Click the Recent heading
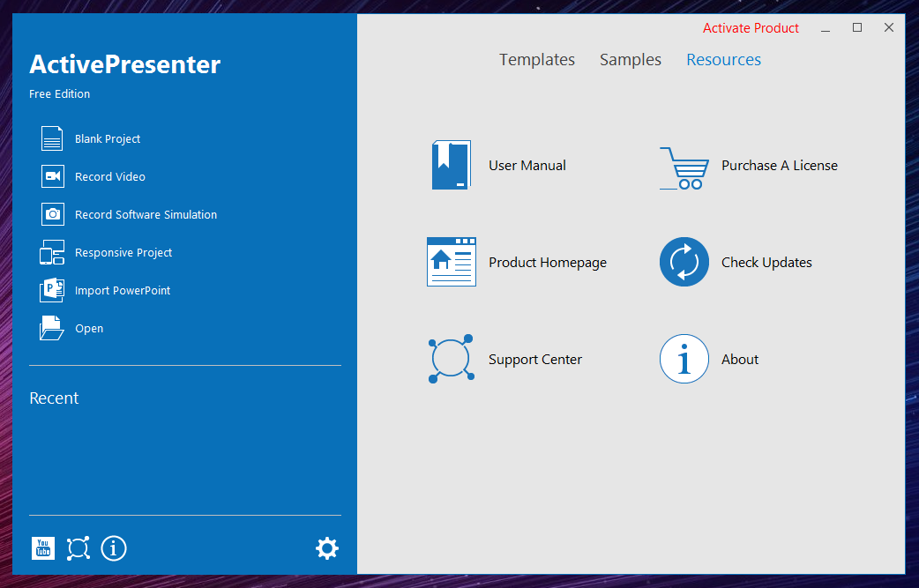 click(x=54, y=398)
